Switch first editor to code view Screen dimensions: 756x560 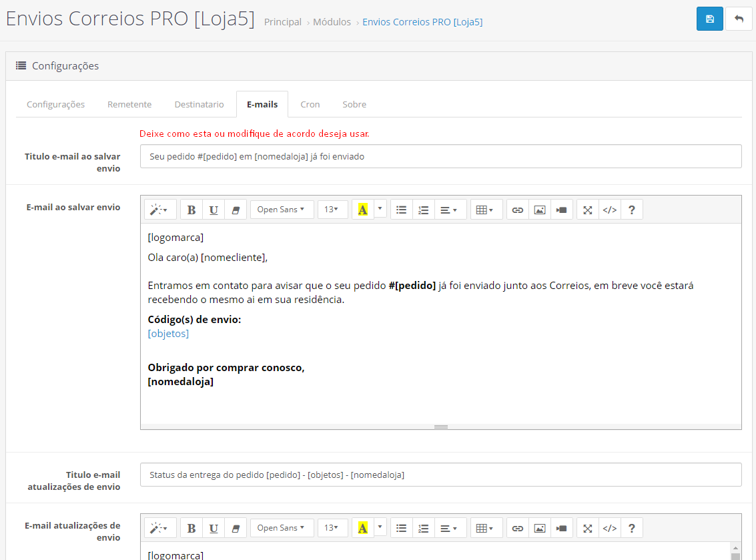[609, 210]
